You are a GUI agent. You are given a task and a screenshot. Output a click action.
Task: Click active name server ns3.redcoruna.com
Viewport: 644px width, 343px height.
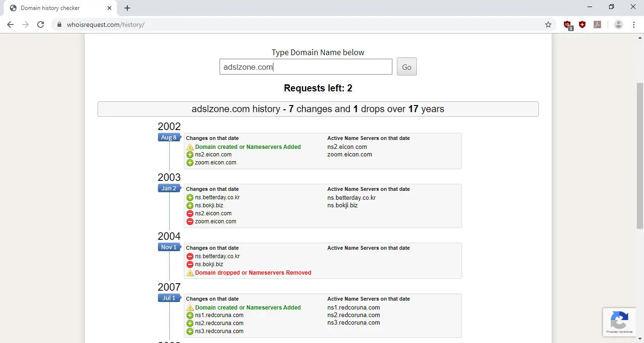tap(354, 323)
